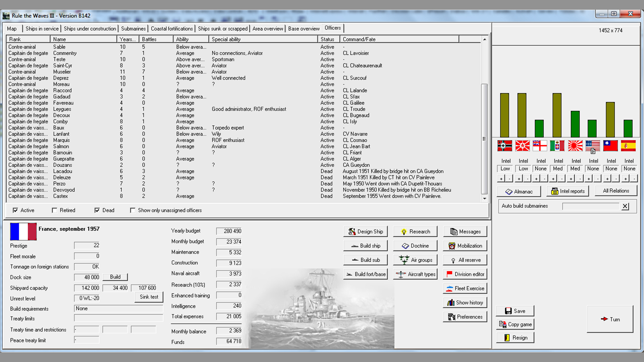Open the Preferences dialog
This screenshot has width=644, height=362.
pos(465,317)
